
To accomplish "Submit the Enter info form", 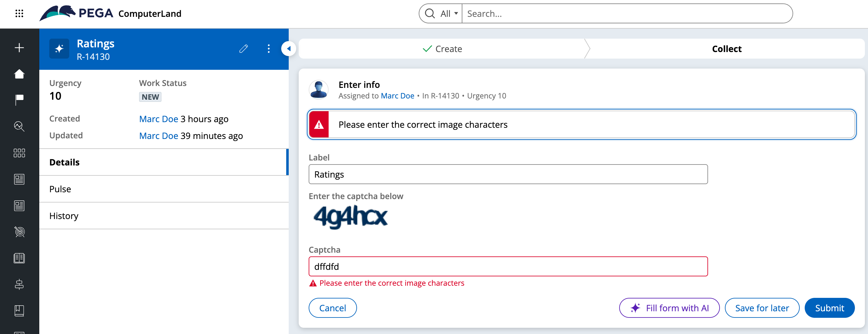I will click(x=829, y=308).
